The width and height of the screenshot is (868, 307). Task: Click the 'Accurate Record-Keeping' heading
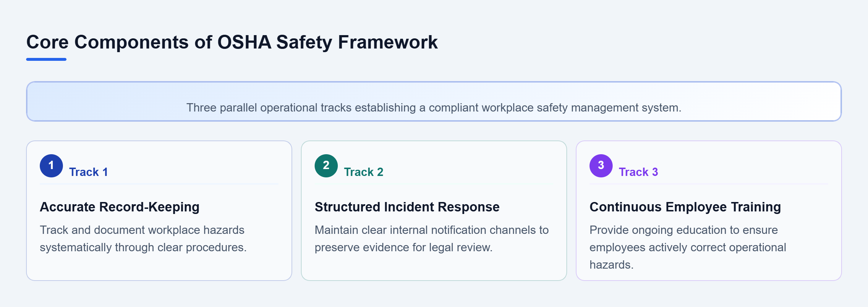pyautogui.click(x=120, y=207)
